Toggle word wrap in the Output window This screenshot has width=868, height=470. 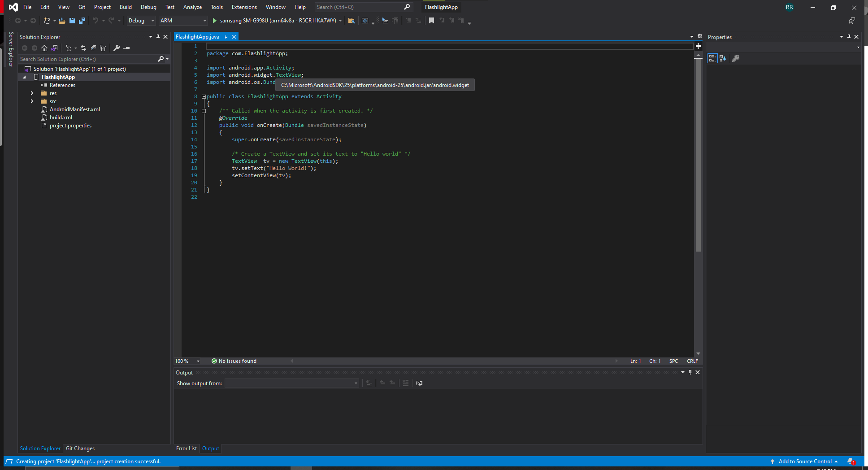point(419,383)
